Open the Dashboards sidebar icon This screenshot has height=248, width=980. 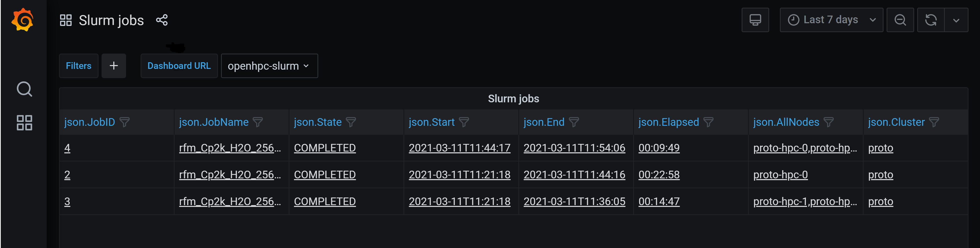24,123
